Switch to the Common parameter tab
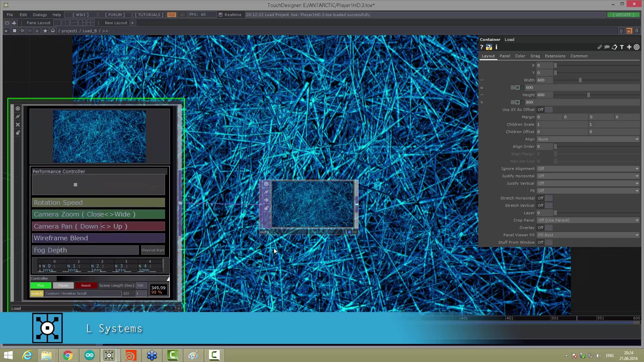The image size is (644, 362). (579, 56)
